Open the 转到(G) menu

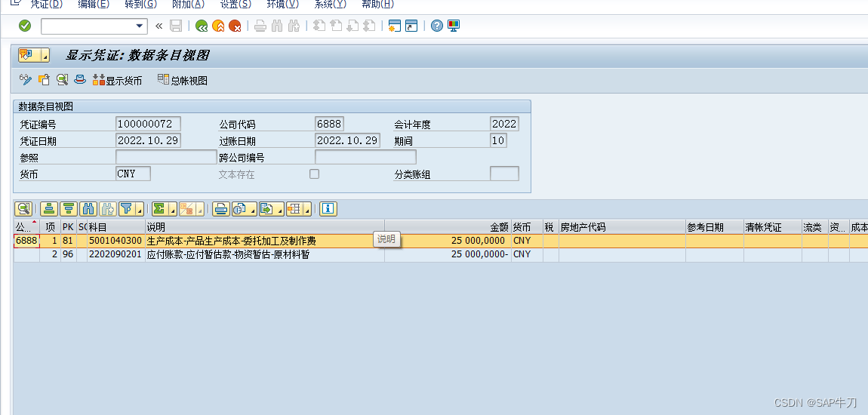pos(140,5)
